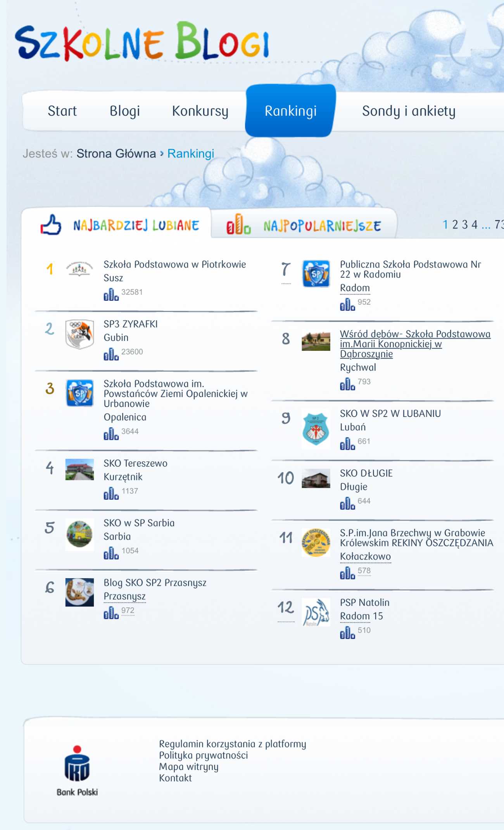This screenshot has width=504, height=830.
Task: Open the Blogi navigation item
Action: tap(124, 111)
